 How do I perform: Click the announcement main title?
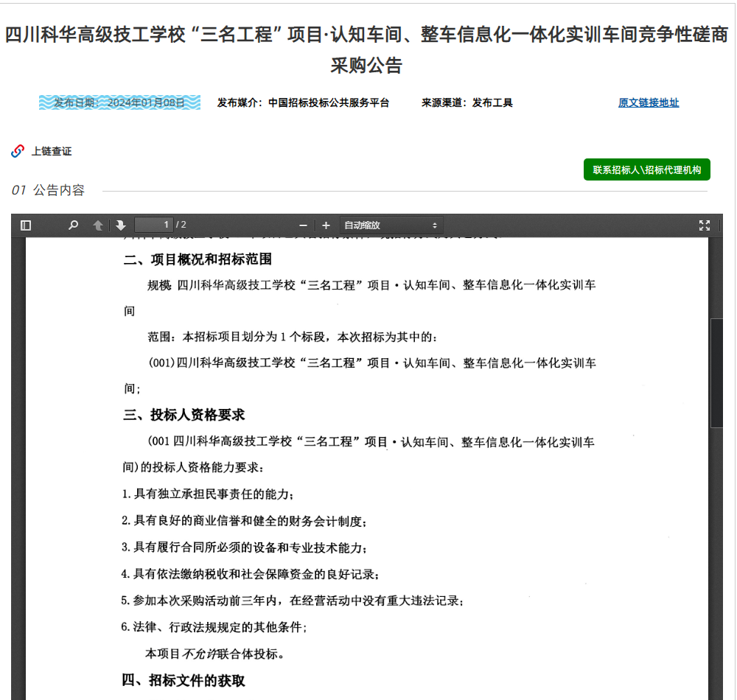[x=366, y=50]
